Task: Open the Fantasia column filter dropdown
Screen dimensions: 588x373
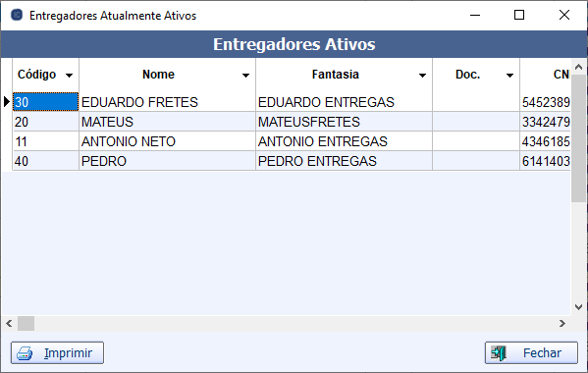Action: point(422,76)
